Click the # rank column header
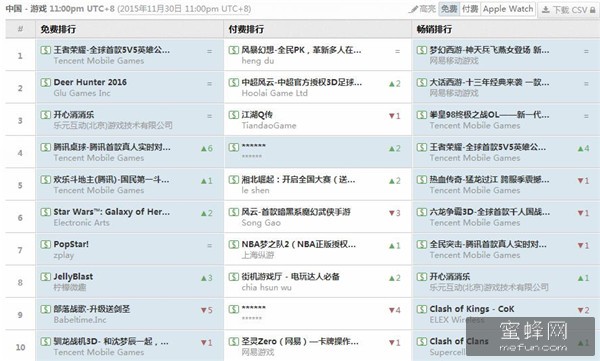600x361 pixels. point(20,29)
